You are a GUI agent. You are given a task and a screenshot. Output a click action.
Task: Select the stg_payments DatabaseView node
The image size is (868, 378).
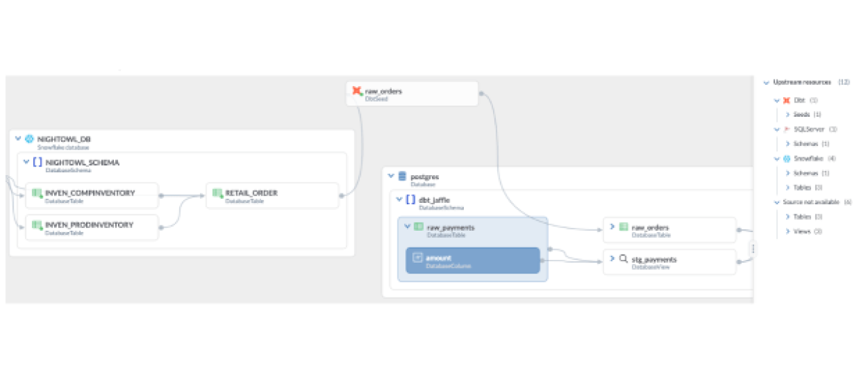[669, 262]
